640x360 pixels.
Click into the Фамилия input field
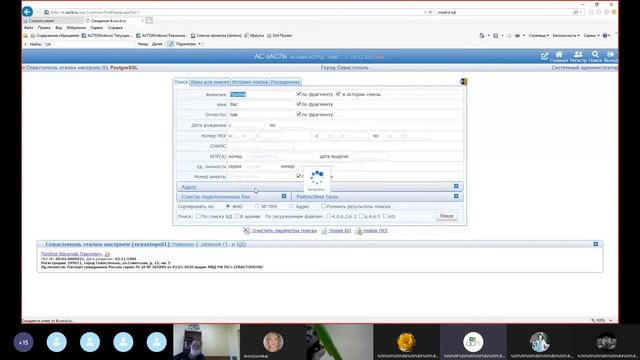[260, 94]
